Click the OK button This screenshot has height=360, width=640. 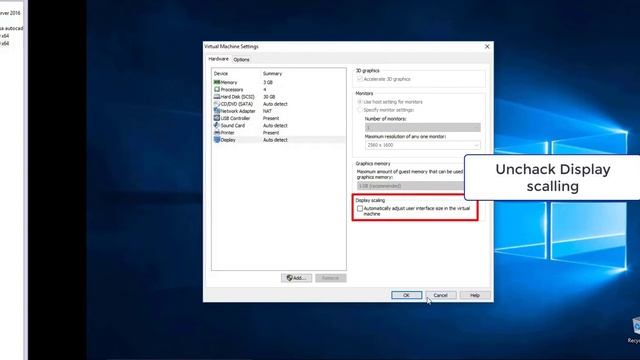click(x=407, y=295)
